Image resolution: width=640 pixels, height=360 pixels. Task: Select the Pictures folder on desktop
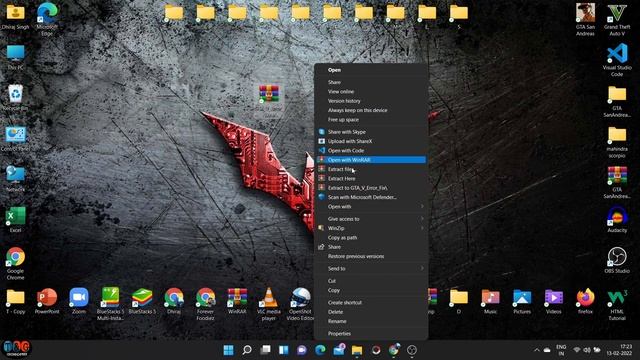tap(522, 301)
